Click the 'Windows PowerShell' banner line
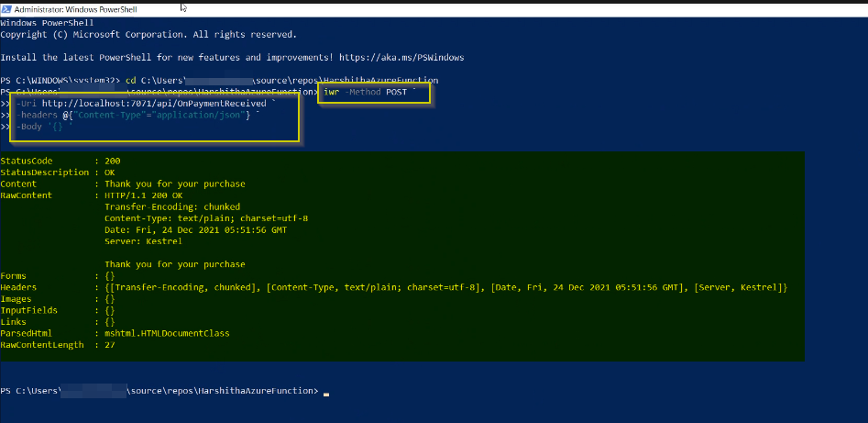The width and height of the screenshot is (868, 423). click(x=47, y=23)
